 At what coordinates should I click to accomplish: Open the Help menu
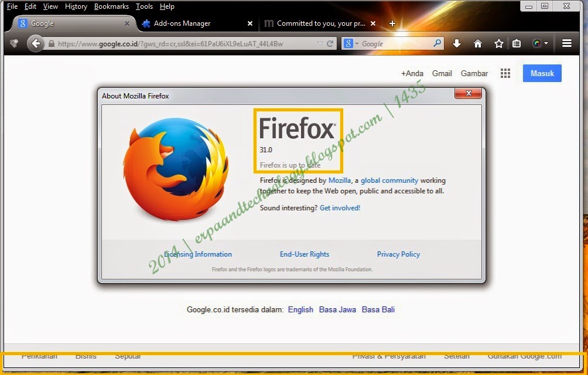[x=167, y=6]
